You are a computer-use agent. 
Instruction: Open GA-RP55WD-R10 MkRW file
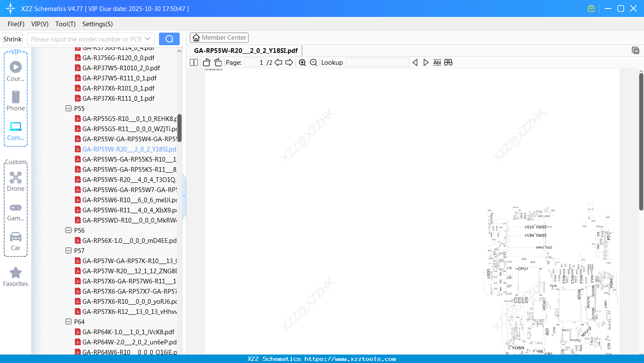[126, 220]
